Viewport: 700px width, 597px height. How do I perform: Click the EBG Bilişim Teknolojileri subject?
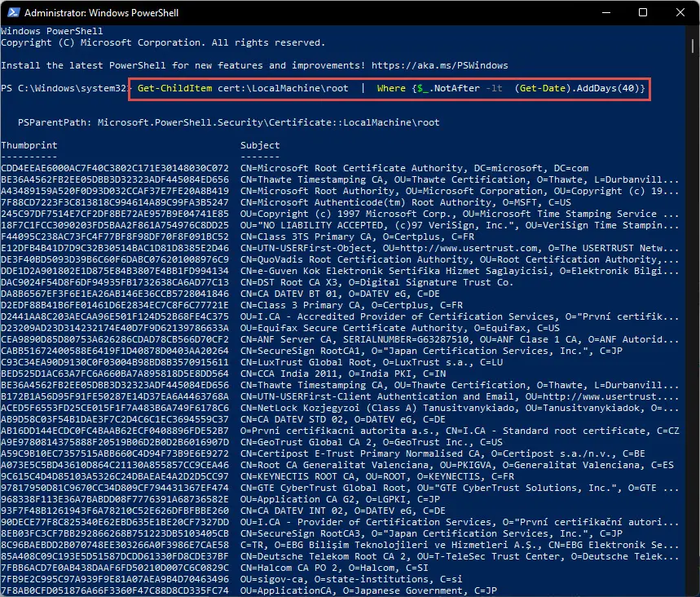click(x=460, y=545)
